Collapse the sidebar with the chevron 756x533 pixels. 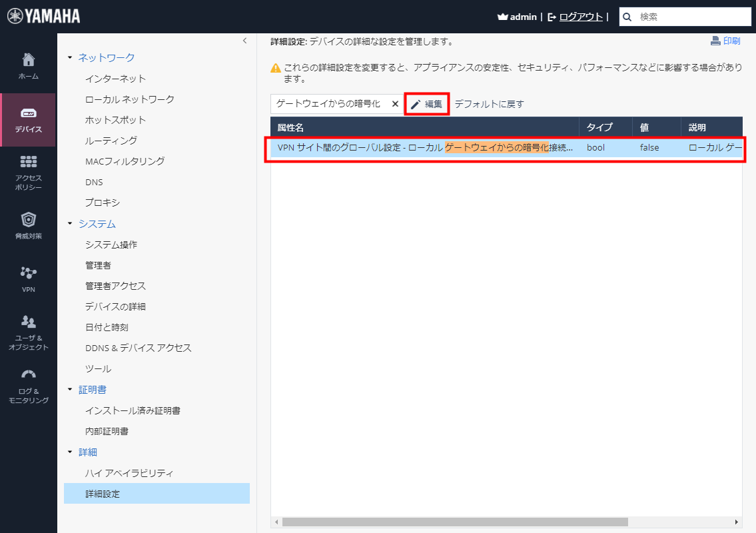244,41
